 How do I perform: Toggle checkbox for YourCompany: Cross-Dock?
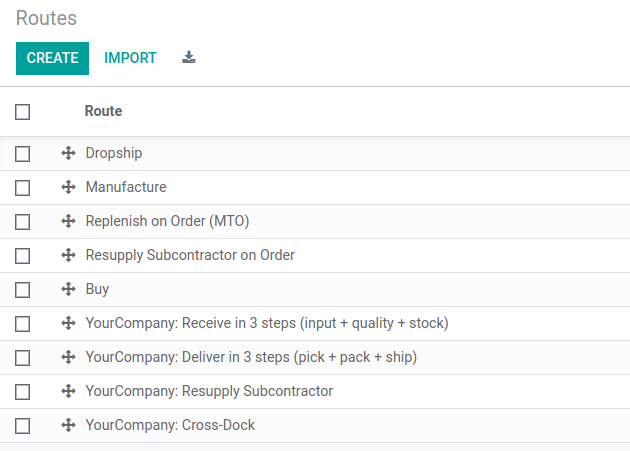(x=23, y=426)
